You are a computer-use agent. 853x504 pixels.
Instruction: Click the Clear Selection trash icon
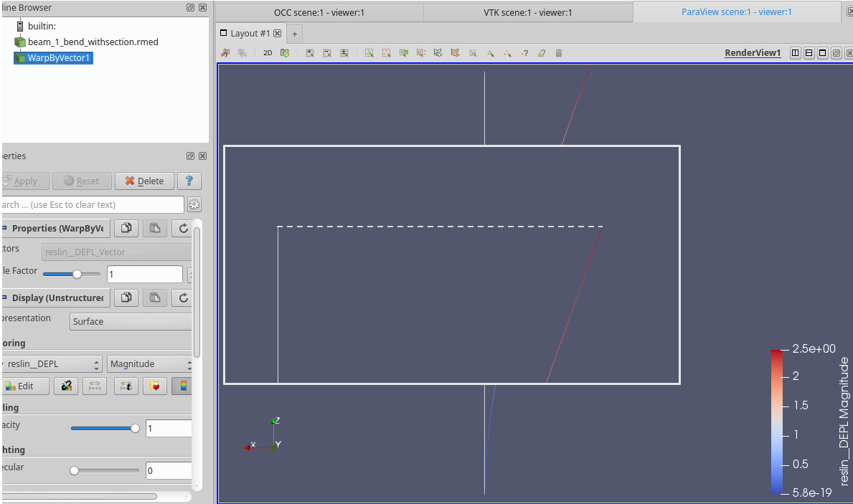[559, 53]
